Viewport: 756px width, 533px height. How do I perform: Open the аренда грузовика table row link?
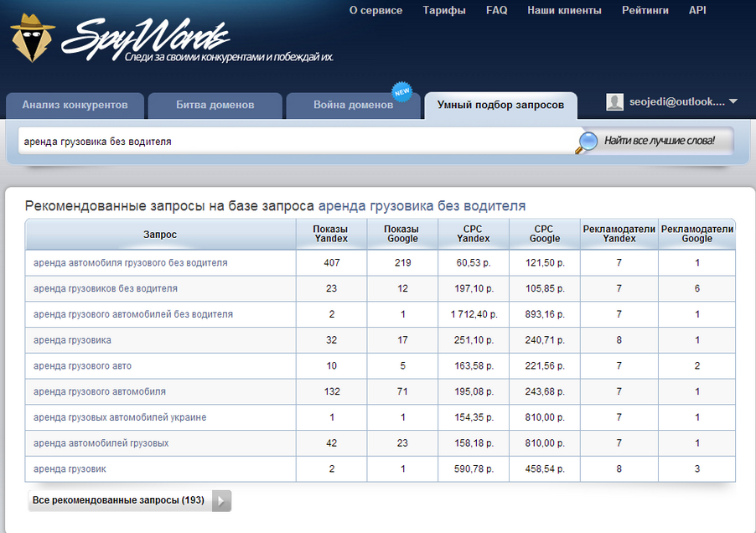click(x=72, y=340)
